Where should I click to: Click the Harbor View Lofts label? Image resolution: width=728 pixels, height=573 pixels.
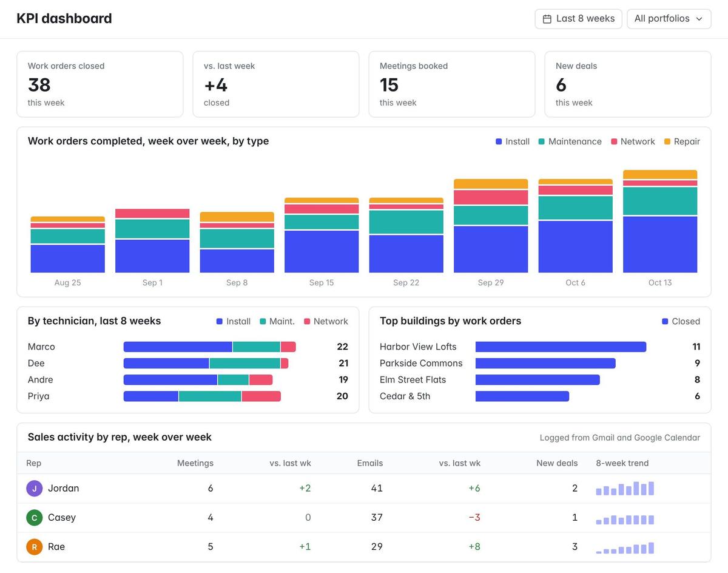pyautogui.click(x=418, y=347)
